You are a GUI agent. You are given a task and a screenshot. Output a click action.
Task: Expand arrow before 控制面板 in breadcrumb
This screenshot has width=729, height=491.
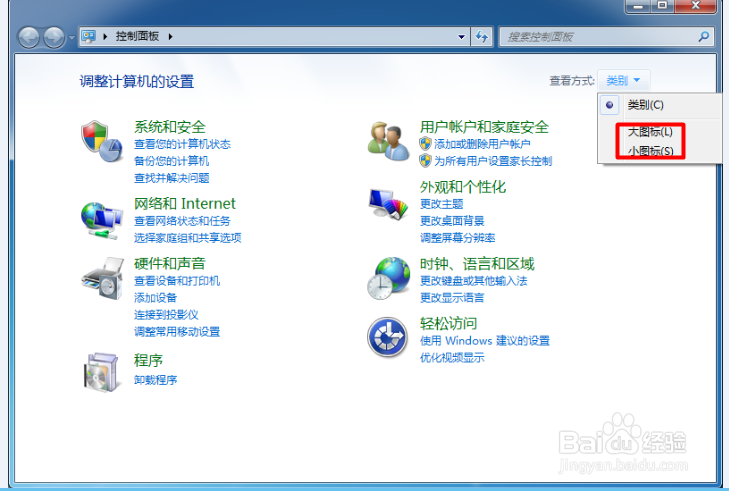click(106, 36)
